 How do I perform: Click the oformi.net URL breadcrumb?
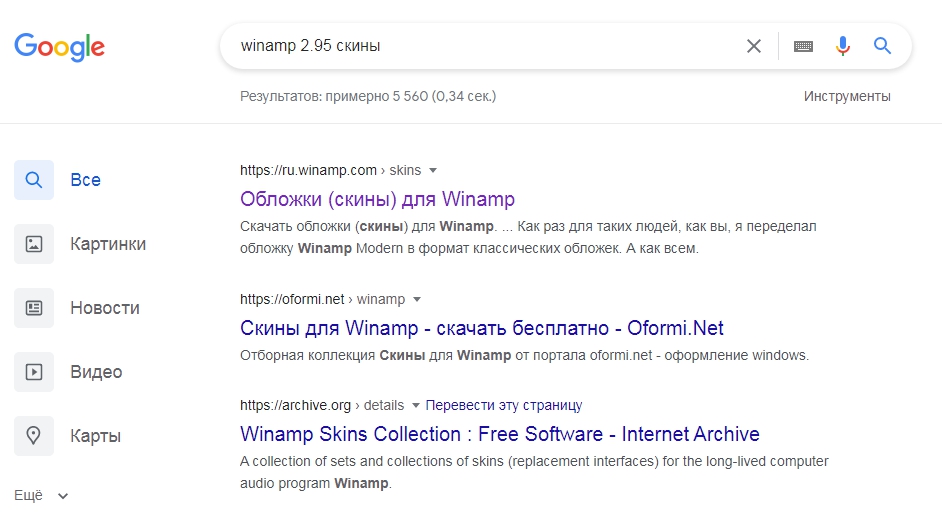[x=323, y=299]
